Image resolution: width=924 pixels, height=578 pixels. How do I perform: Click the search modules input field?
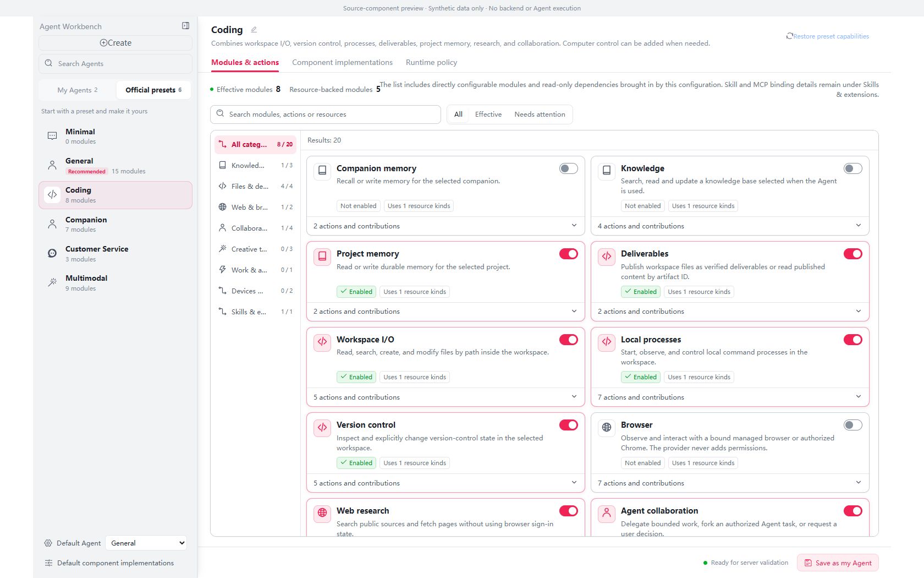point(326,114)
